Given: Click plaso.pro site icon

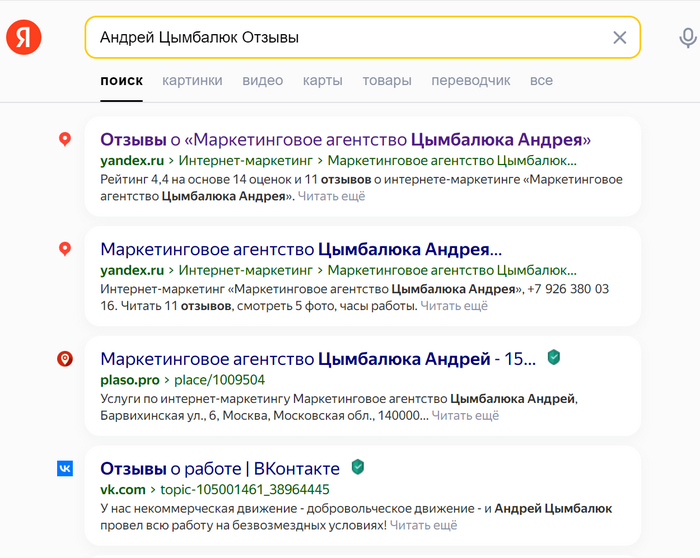Looking at the screenshot, I should [65, 359].
